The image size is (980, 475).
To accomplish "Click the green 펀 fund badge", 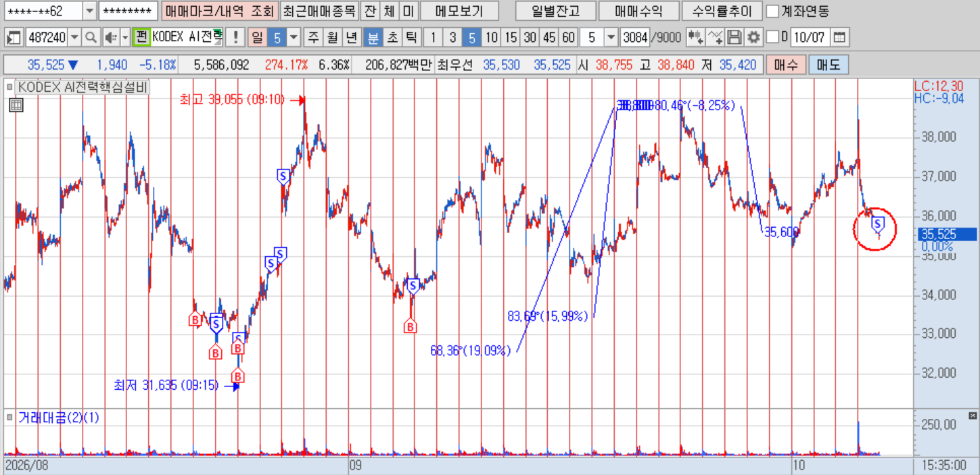I will click(x=141, y=37).
